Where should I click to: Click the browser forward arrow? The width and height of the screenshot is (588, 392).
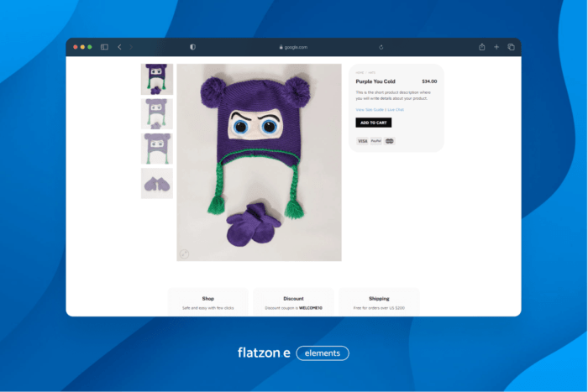point(131,47)
